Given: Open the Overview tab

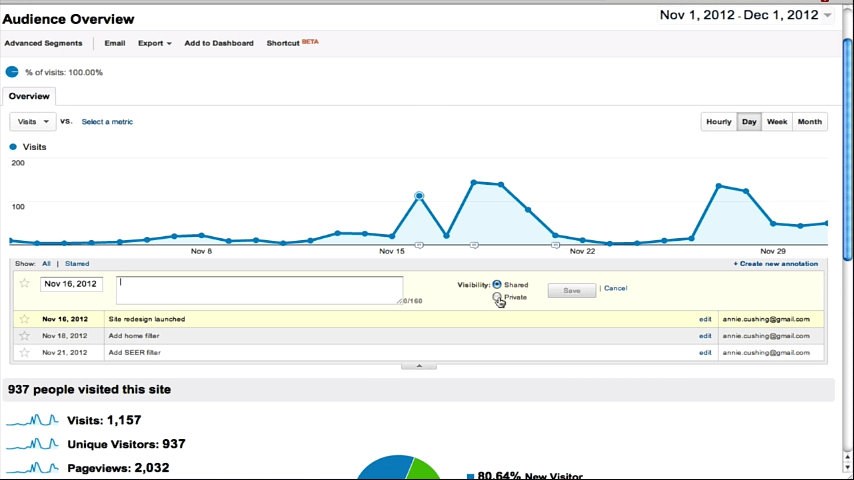Looking at the screenshot, I should click(29, 97).
